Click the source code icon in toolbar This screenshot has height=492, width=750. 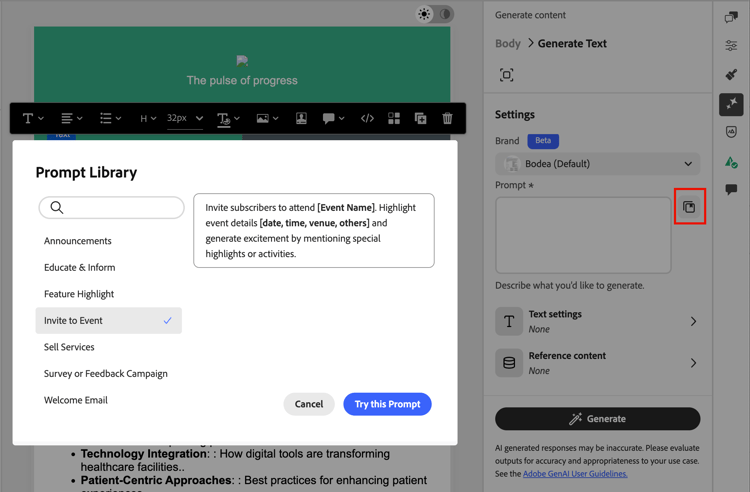coord(367,118)
